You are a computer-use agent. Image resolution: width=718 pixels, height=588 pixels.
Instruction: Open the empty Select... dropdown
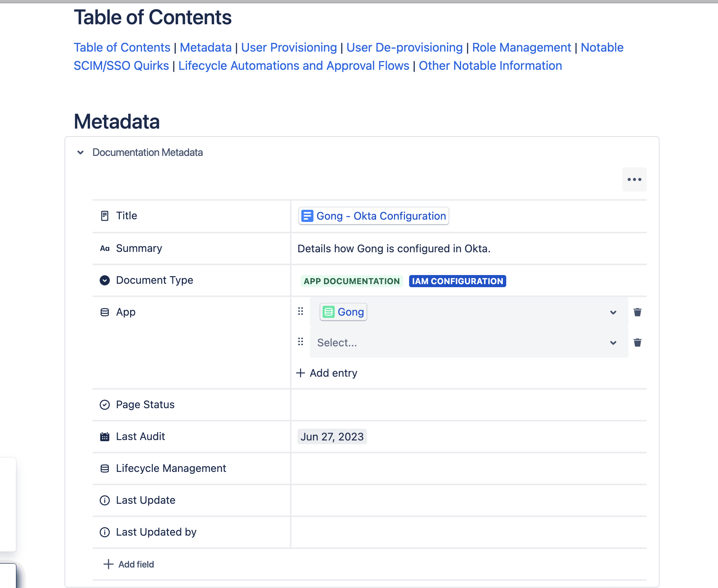point(469,343)
